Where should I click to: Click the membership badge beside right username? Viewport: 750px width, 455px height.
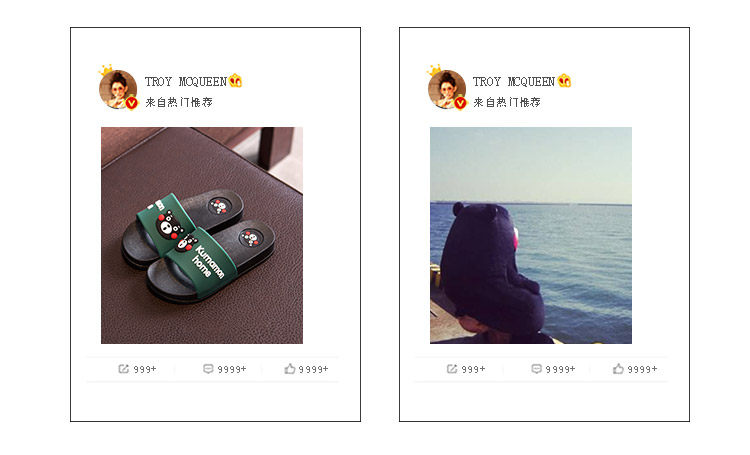pos(564,81)
